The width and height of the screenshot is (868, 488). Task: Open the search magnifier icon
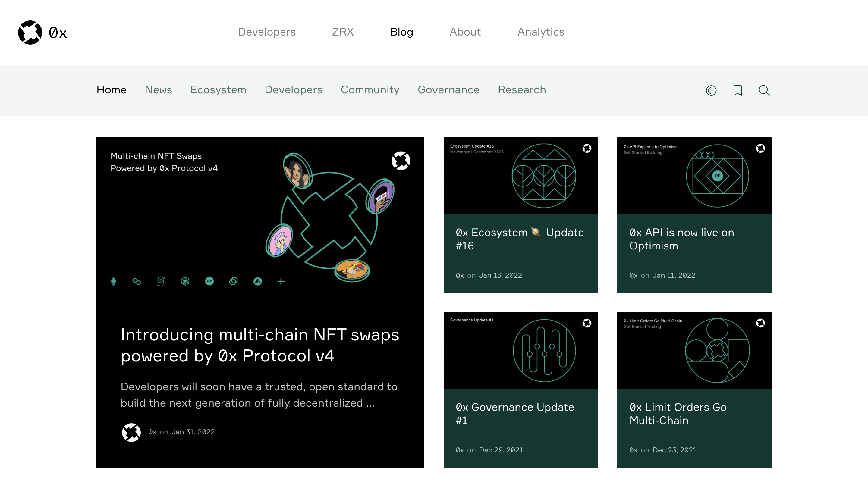coord(764,90)
